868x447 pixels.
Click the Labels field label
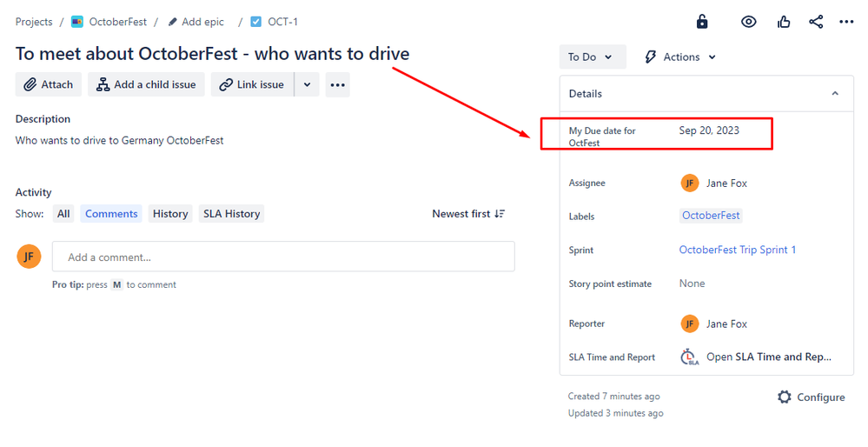click(x=581, y=217)
